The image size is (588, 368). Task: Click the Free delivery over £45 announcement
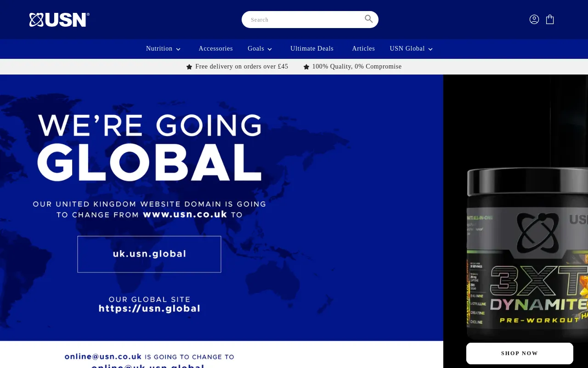tap(242, 67)
